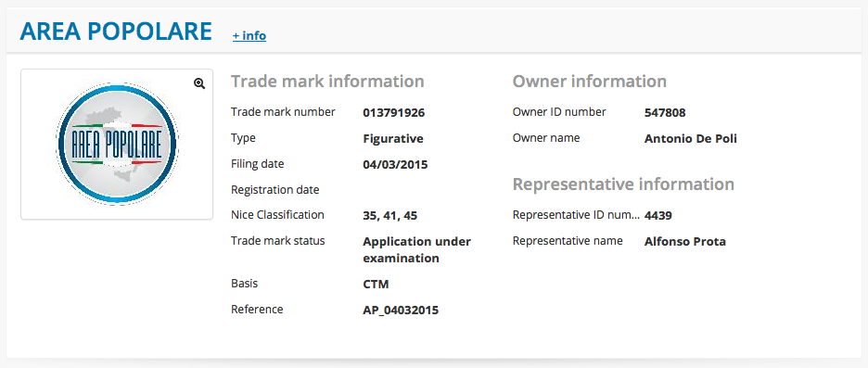Click the CTM basis value
This screenshot has width=868, height=368.
point(376,285)
